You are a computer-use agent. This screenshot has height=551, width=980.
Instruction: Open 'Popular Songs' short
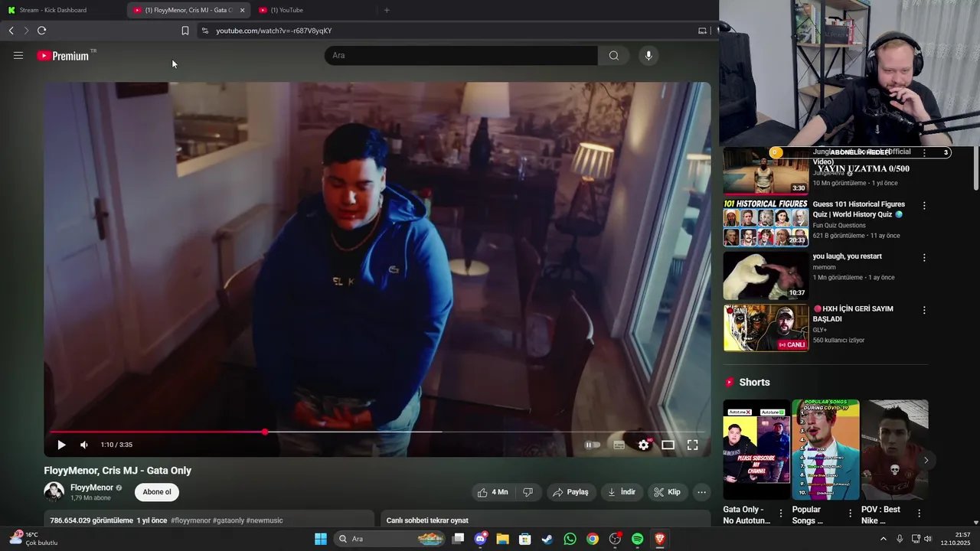[x=825, y=449]
